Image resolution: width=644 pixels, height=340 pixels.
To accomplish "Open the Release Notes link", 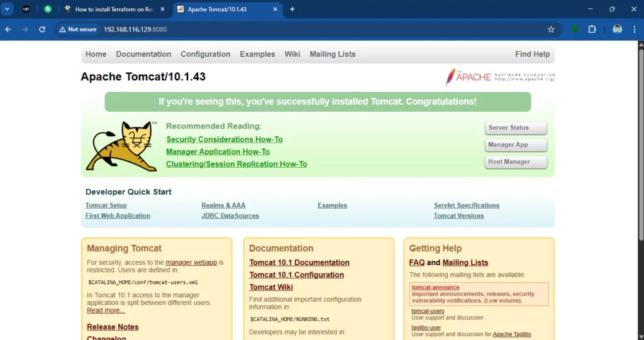I will pyautogui.click(x=113, y=327).
